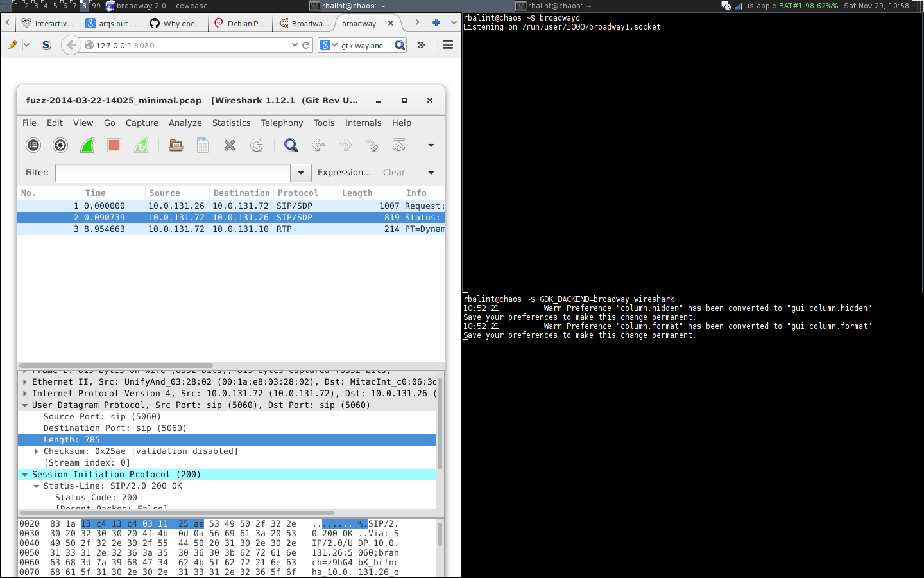This screenshot has height=578, width=924.
Task: Jump back to the previous packet in history
Action: 318,145
